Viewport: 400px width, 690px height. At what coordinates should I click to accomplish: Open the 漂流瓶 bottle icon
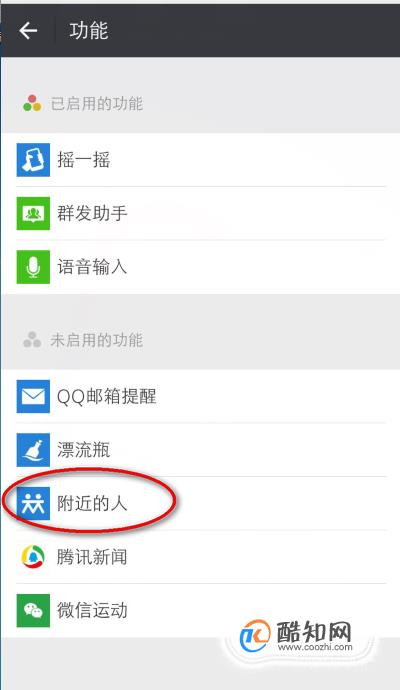pyautogui.click(x=33, y=450)
